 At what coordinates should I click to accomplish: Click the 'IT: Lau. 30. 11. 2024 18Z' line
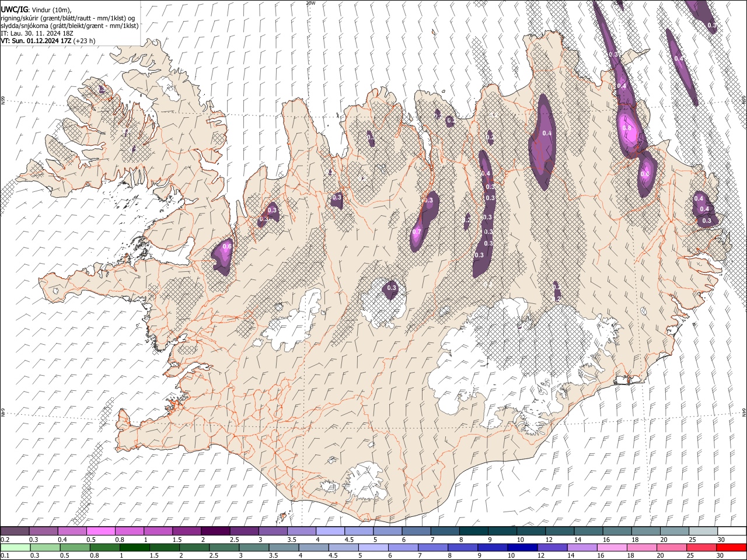pos(37,33)
